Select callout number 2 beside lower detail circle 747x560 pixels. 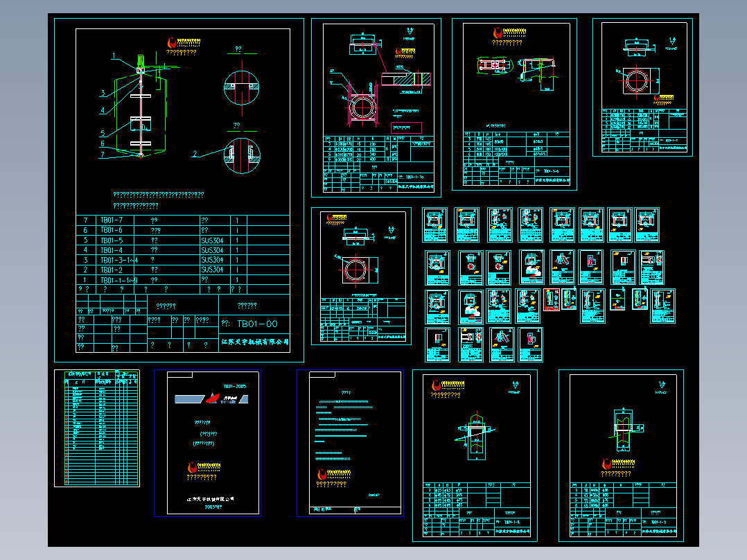[195, 153]
